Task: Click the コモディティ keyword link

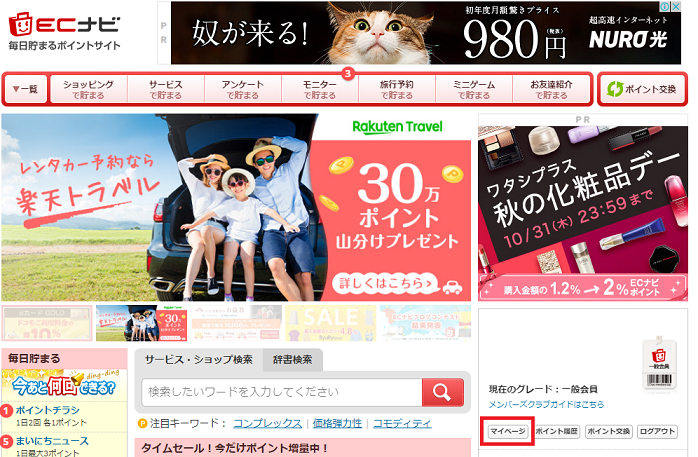Action: [x=402, y=423]
